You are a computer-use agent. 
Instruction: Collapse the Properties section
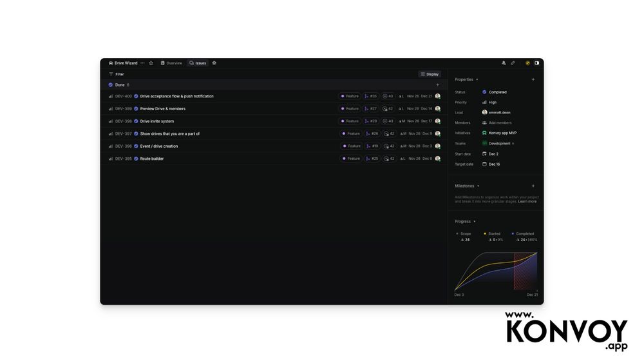pyautogui.click(x=466, y=79)
